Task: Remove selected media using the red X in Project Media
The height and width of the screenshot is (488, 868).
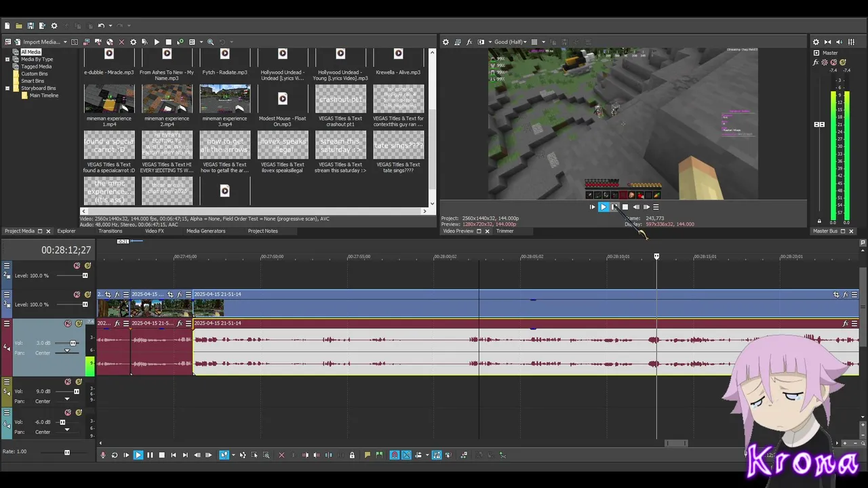Action: point(121,42)
